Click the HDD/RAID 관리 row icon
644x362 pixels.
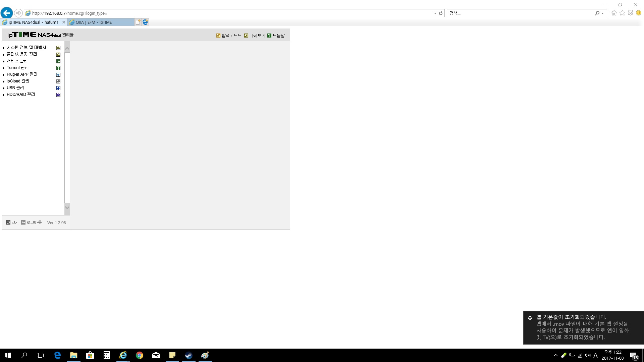(x=58, y=95)
